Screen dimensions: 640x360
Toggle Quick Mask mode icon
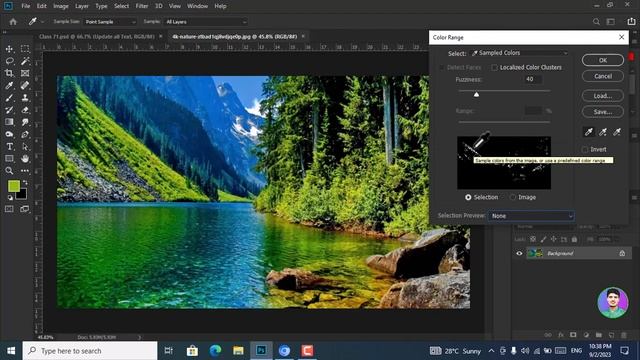pyautogui.click(x=9, y=209)
